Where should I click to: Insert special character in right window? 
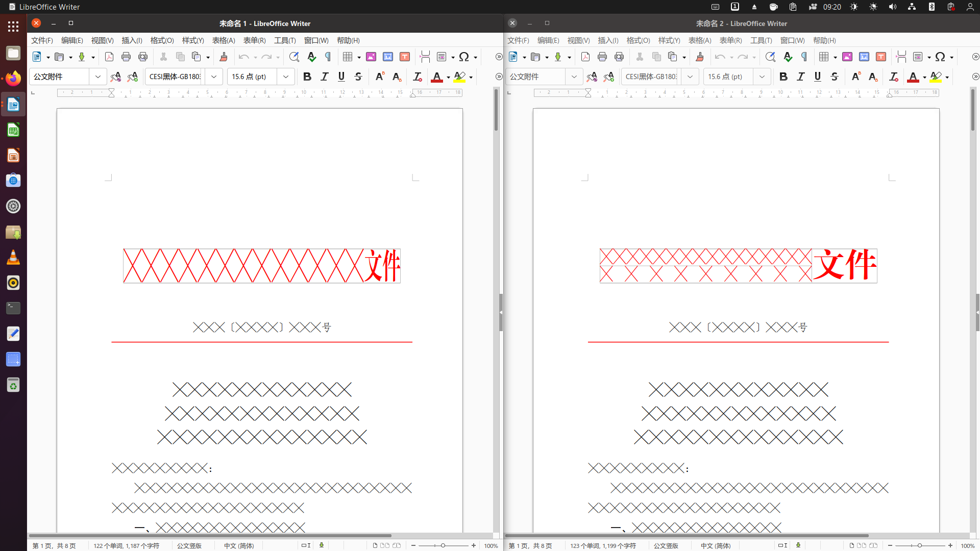tap(940, 57)
